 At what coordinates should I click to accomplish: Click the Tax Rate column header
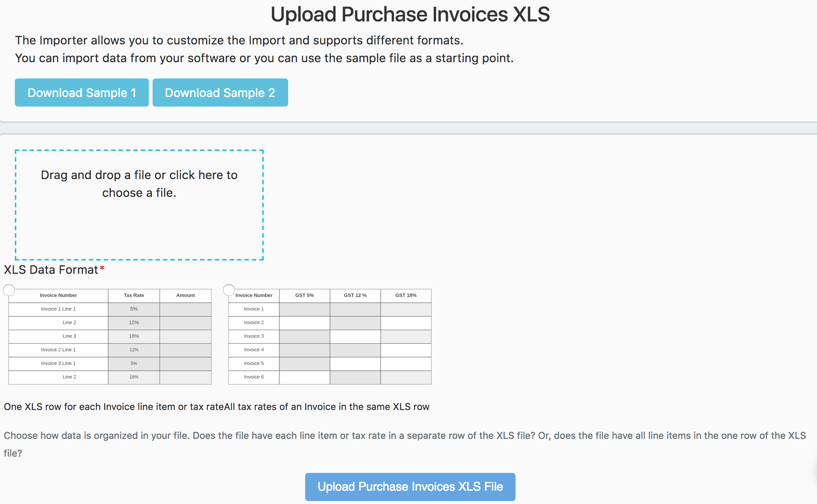(133, 295)
